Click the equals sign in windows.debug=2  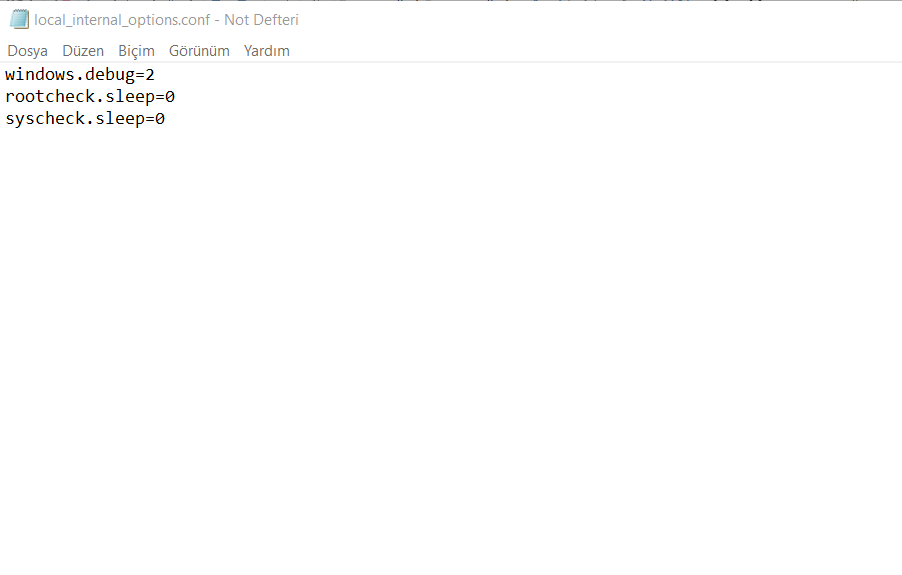(139, 74)
